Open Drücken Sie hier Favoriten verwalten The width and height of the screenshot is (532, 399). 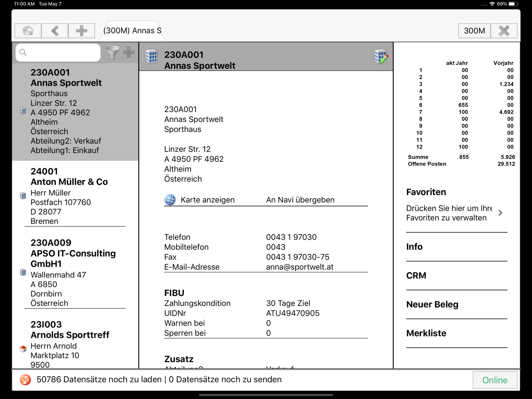tap(449, 213)
